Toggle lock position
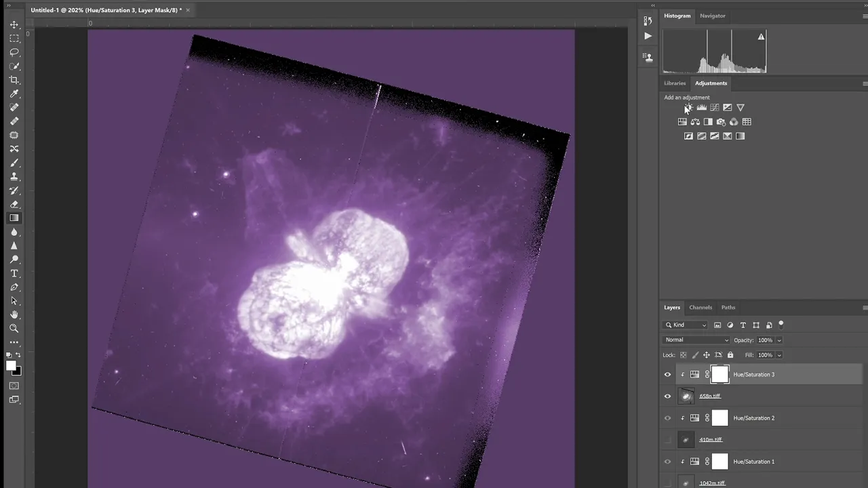 tap(707, 354)
